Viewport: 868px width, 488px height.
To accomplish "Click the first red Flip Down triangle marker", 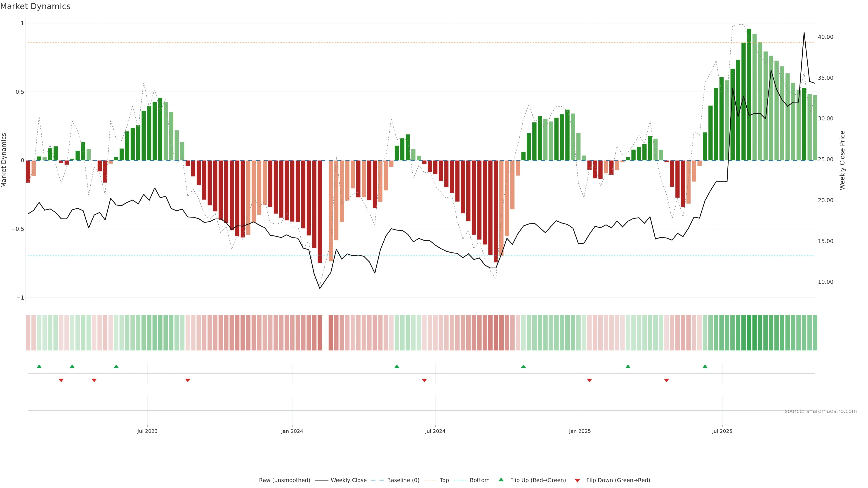I will [x=61, y=380].
